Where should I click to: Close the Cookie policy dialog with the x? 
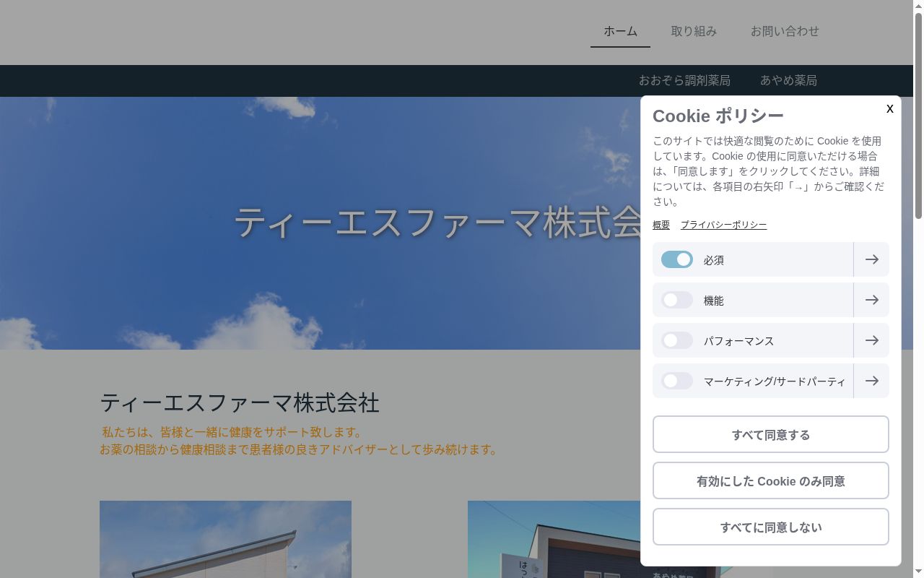point(889,108)
